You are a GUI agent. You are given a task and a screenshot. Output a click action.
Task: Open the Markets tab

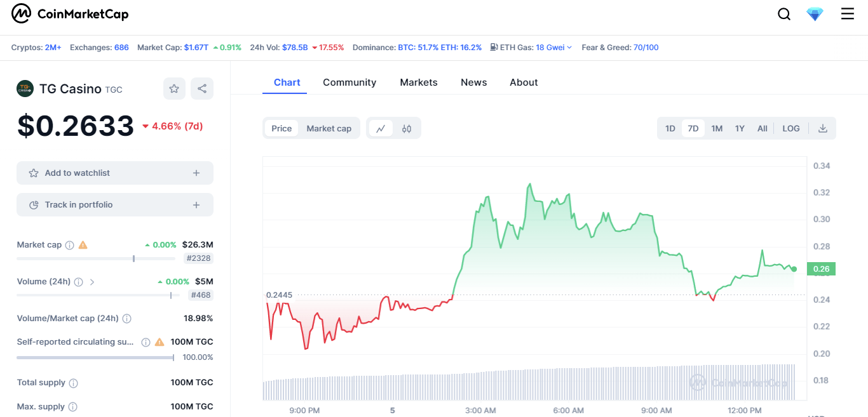(x=419, y=83)
